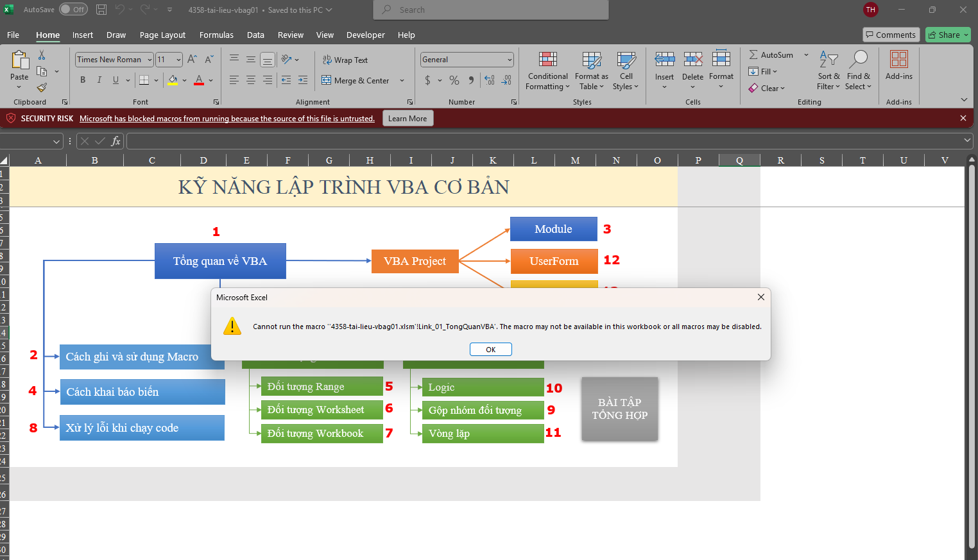Click the BÀI TẬP TỔNG HỢP button
Image resolution: width=978 pixels, height=560 pixels.
coord(620,409)
